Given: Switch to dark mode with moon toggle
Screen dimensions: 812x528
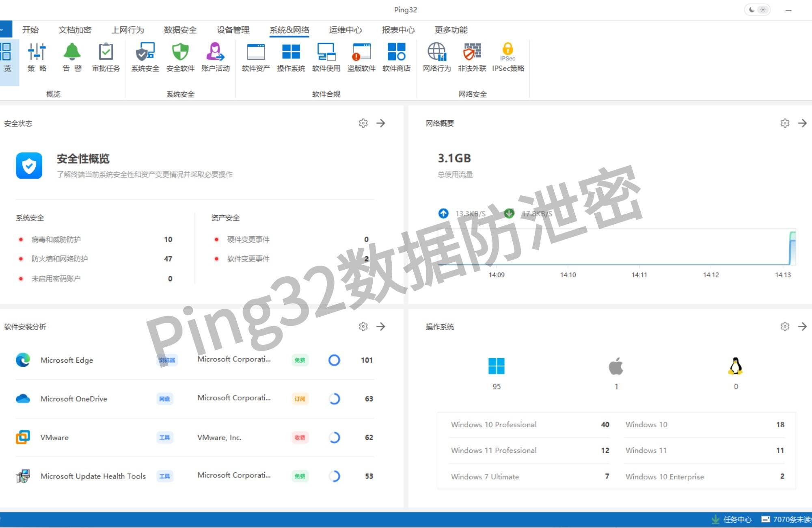Looking at the screenshot, I should (752, 9).
